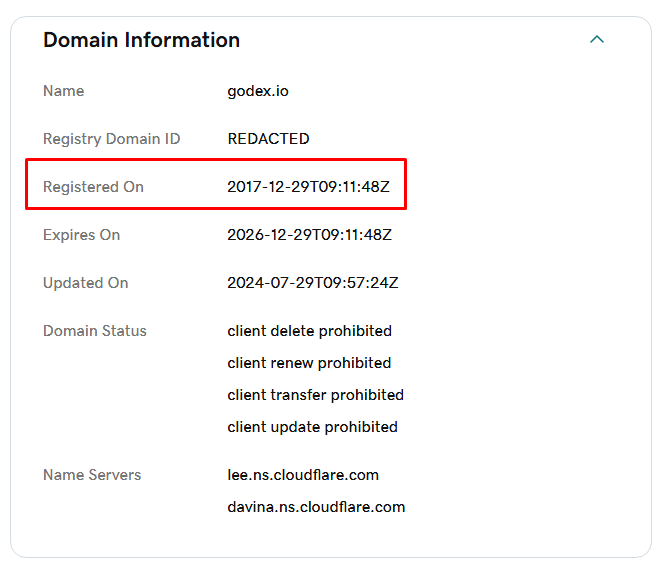Click the Domain Status label
660x564 pixels.
(x=94, y=331)
